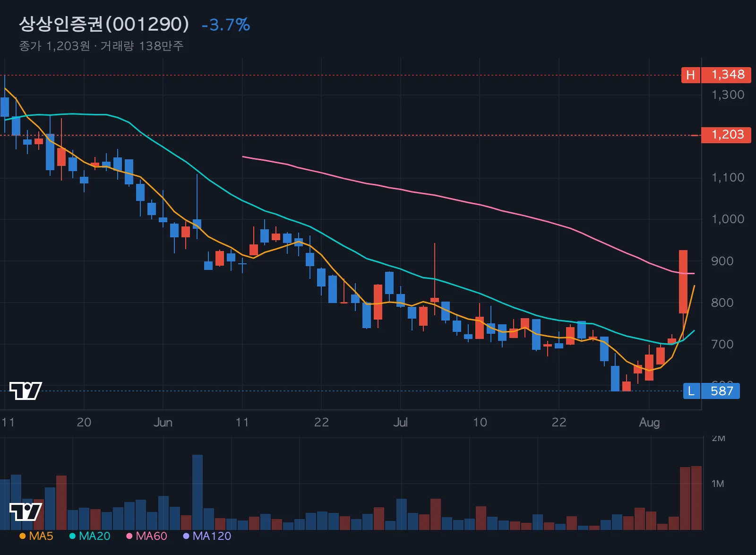
Task: Select the MA5 legend label
Action: [41, 536]
